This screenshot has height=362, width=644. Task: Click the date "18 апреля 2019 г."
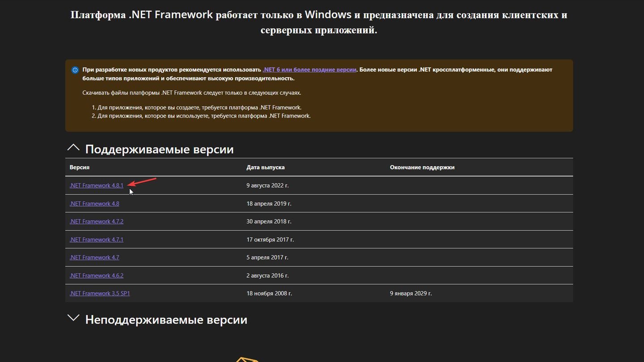(x=269, y=203)
